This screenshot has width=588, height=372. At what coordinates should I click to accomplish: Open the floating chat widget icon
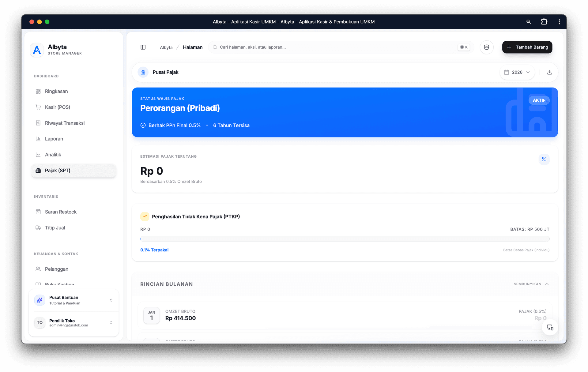(550, 328)
